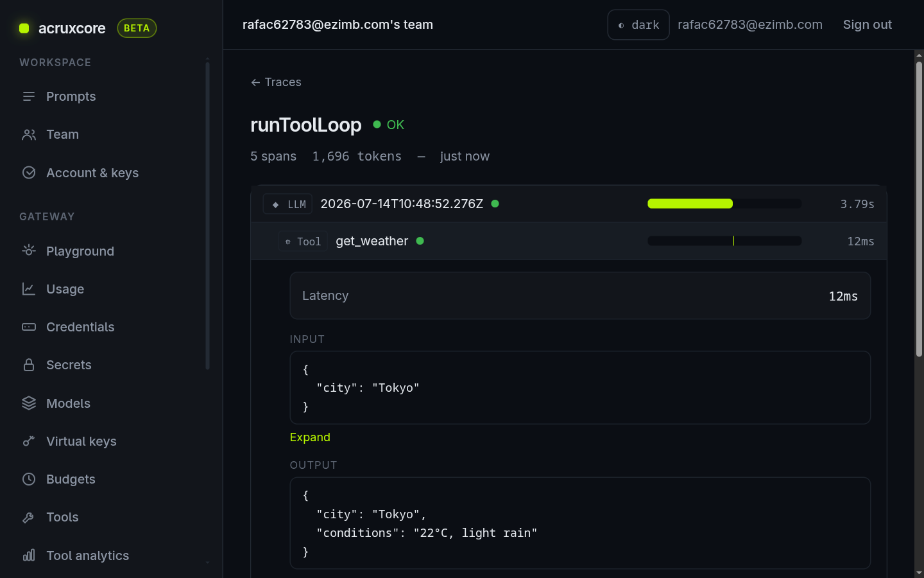
Task: Click the sidebar vertical scrollbar
Action: [x=207, y=215]
